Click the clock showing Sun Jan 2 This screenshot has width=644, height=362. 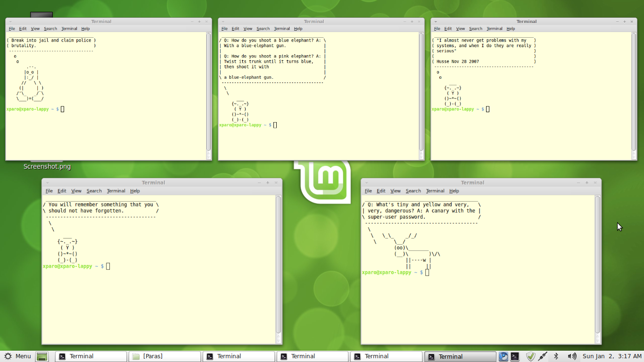(x=611, y=356)
